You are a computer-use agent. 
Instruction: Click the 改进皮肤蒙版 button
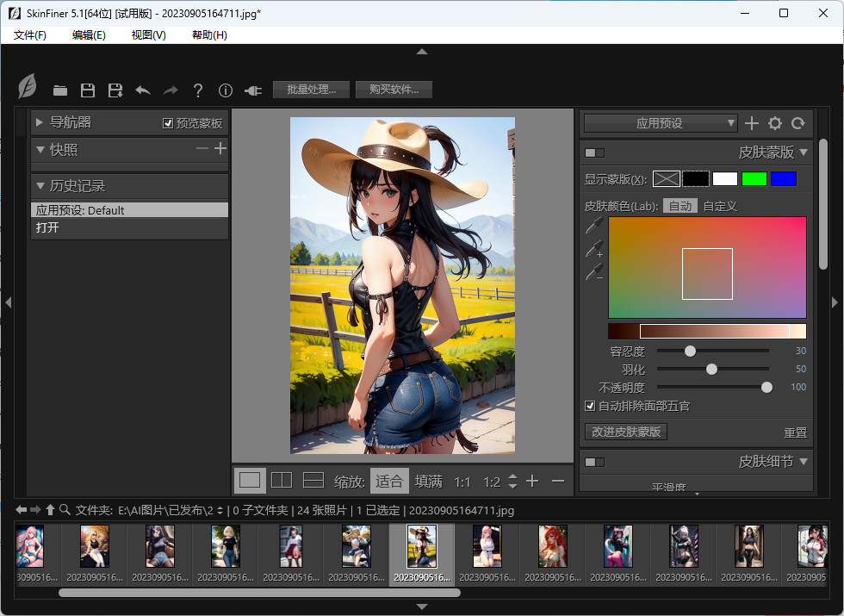[x=626, y=432]
